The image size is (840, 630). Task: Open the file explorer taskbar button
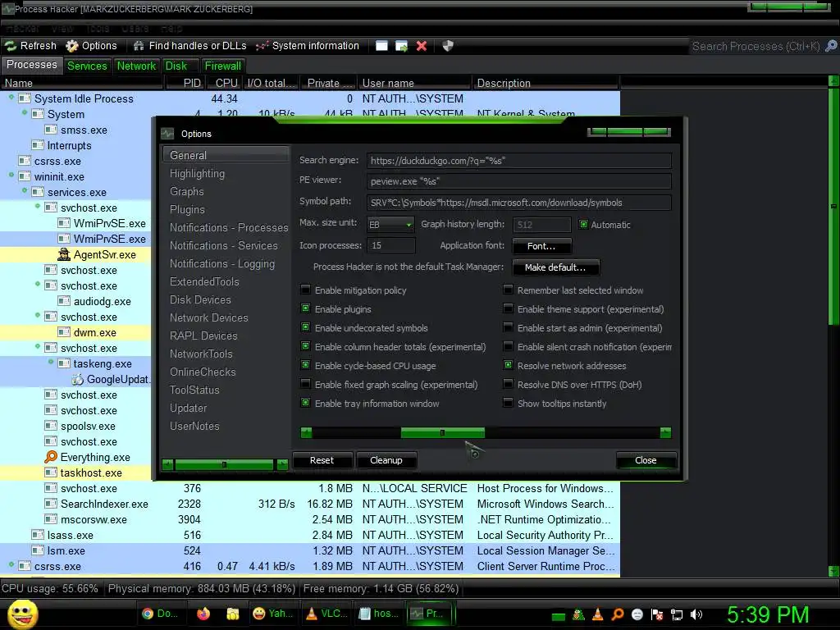tap(232, 614)
